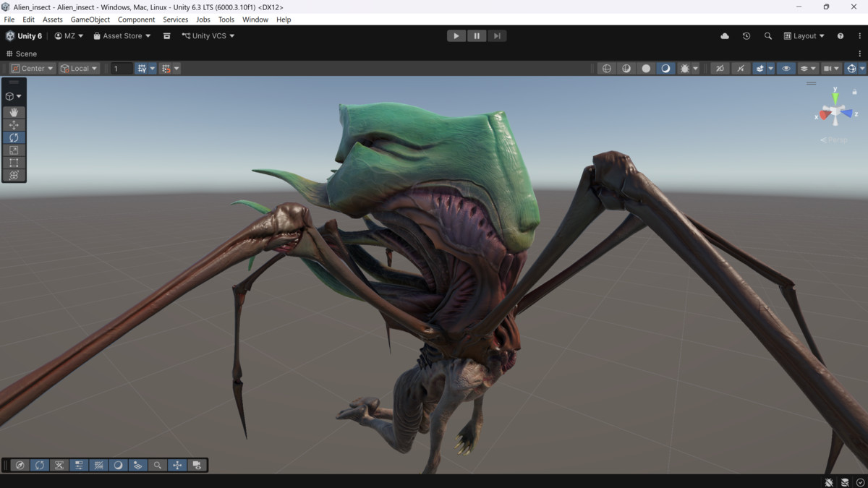This screenshot has height=488, width=868.
Task: Pick the Hand view tool
Action: [14, 112]
